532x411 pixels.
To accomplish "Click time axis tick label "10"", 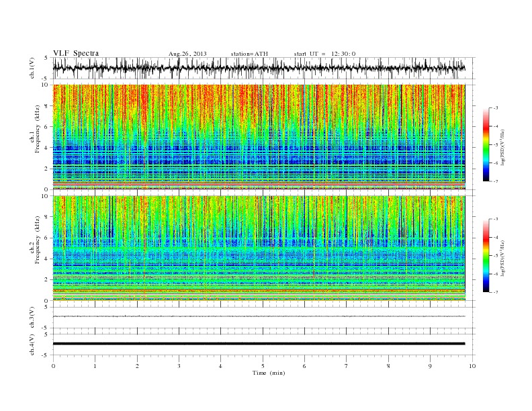I will pos(472,366).
